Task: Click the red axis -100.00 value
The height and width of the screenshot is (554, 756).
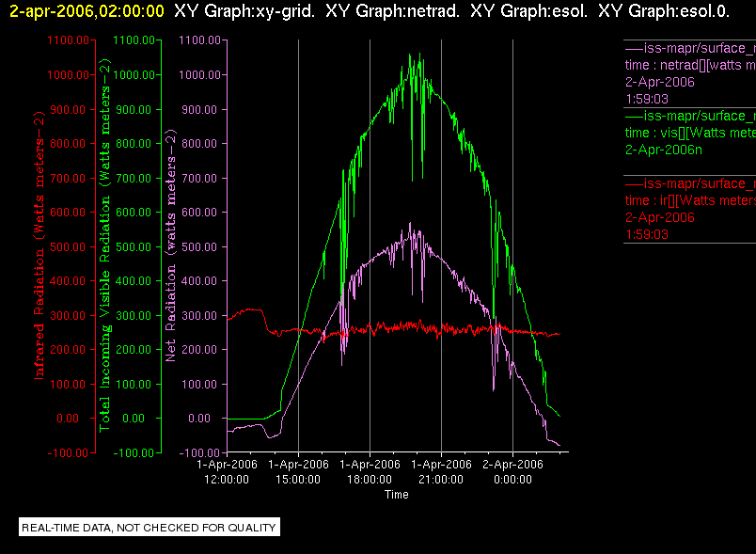Action: pyautogui.click(x=68, y=452)
